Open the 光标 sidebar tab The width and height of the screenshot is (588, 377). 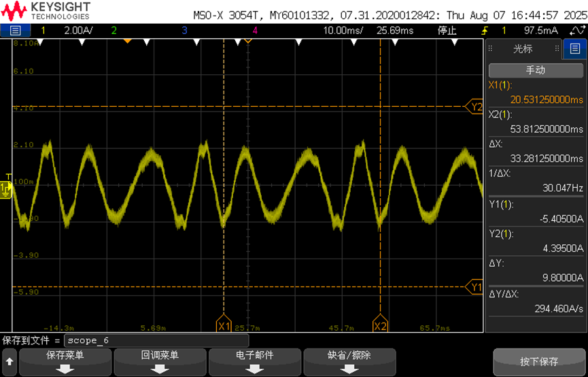pyautogui.click(x=523, y=48)
